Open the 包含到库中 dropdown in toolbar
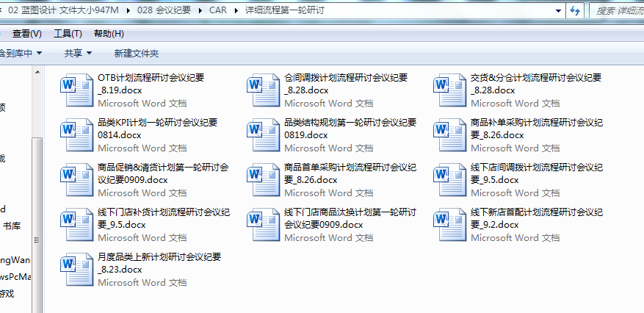Screen dimensions: 644x313 [x=21, y=53]
